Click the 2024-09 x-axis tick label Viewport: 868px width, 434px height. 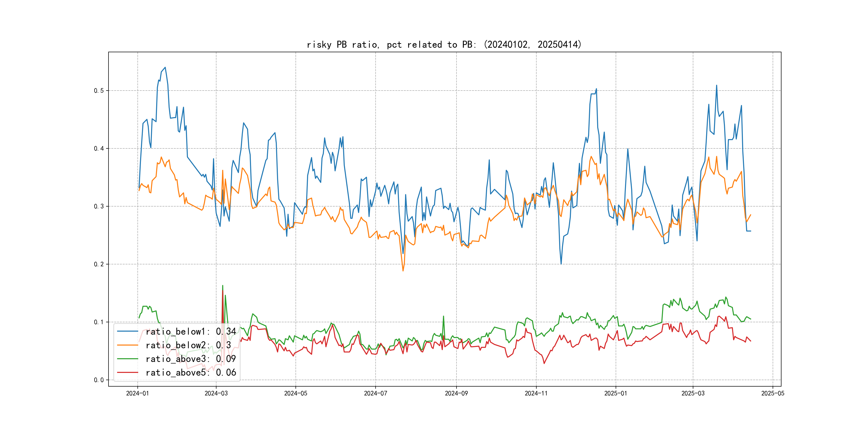click(x=456, y=393)
